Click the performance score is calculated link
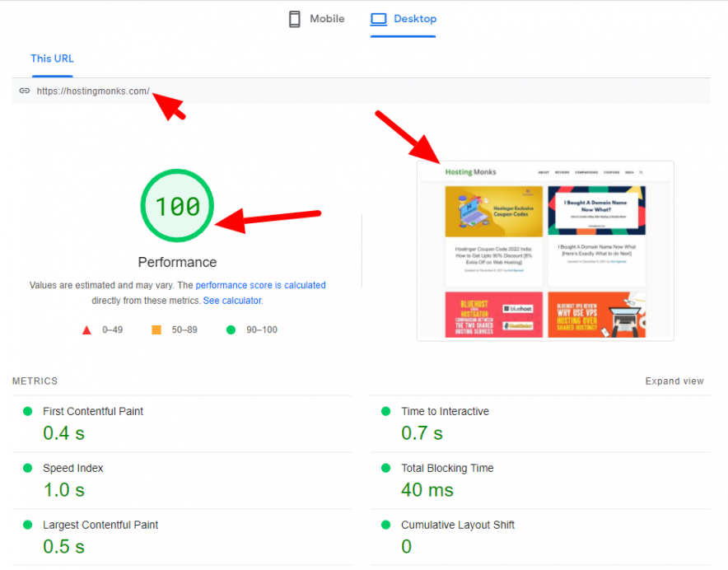Viewport: 728px width, 570px height. (x=261, y=285)
